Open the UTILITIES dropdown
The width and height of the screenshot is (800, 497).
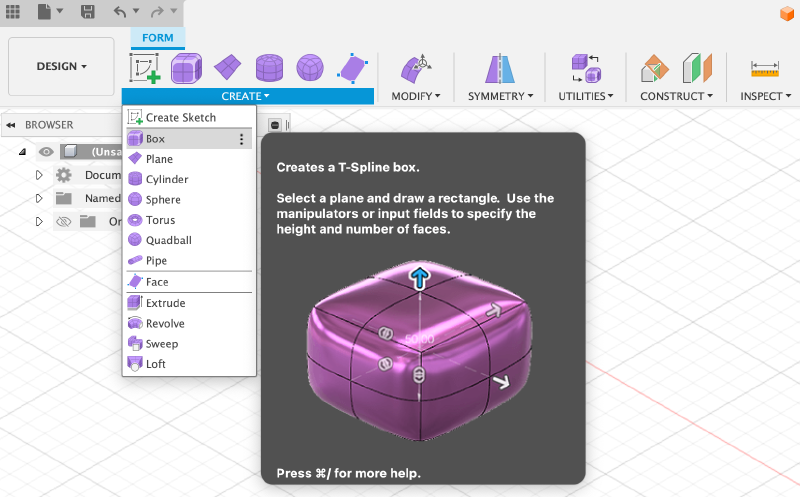[x=586, y=96]
